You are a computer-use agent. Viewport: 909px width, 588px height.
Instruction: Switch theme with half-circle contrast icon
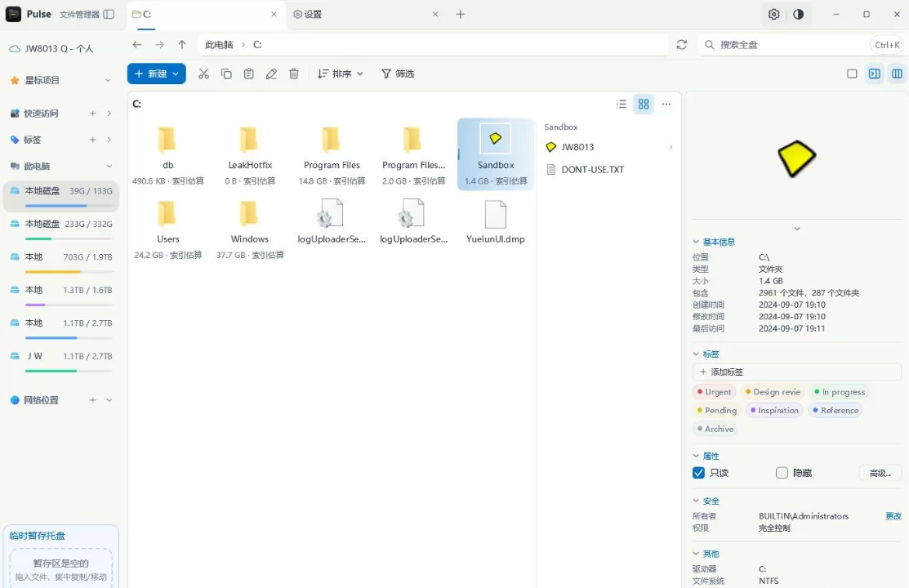click(x=798, y=14)
